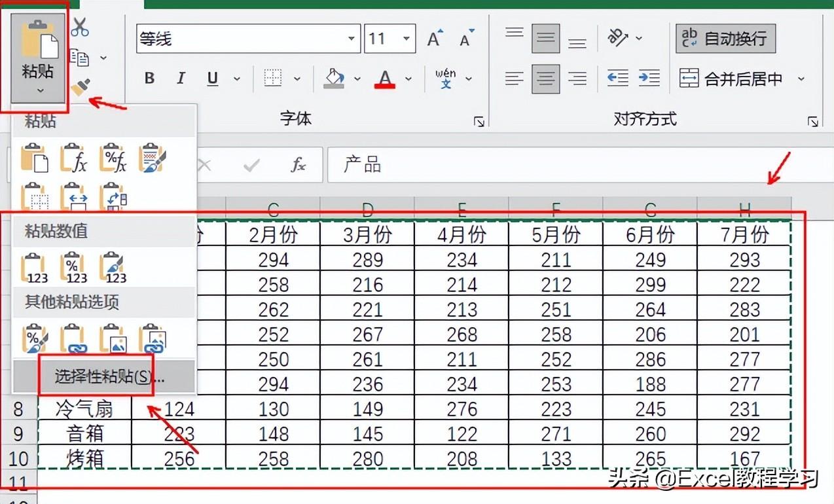Select column header D

click(x=367, y=209)
